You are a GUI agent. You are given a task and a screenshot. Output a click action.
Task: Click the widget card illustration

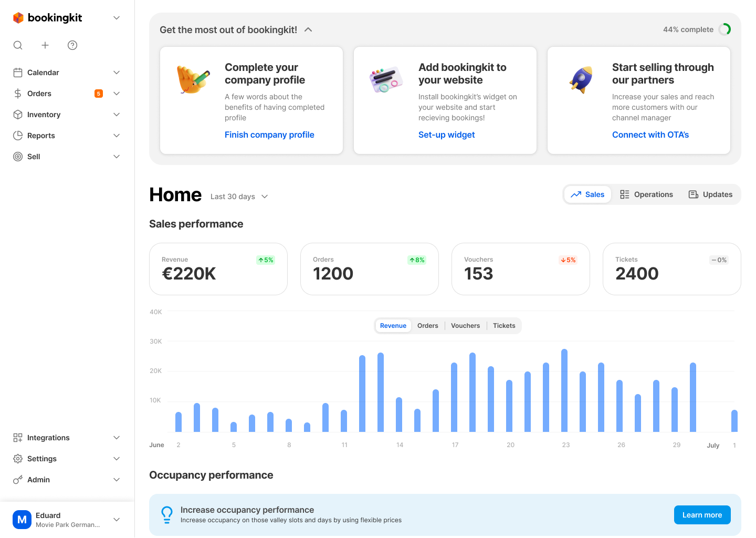(386, 80)
